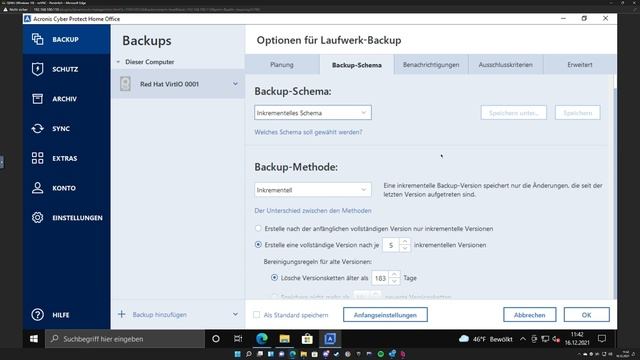Open the Backup-Methode dropdown 'Inkrementell'
The image size is (640, 360).
313,190
